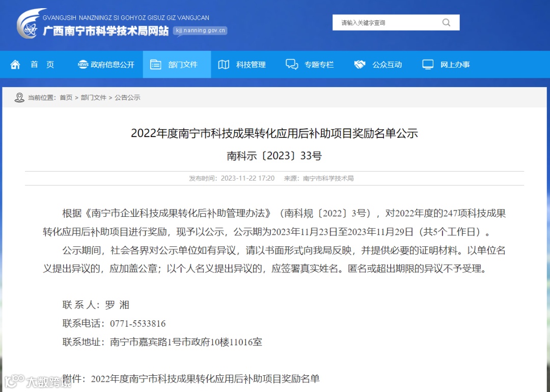Click the monitor icon beside 网上办事
This screenshot has width=550, height=392.
428,65
